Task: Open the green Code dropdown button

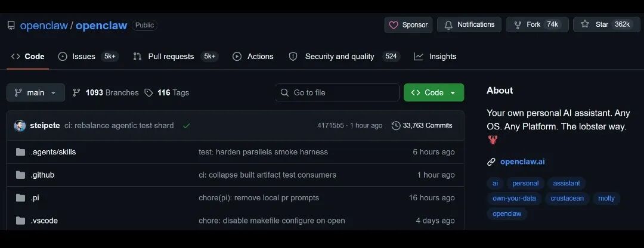Action: coord(434,93)
